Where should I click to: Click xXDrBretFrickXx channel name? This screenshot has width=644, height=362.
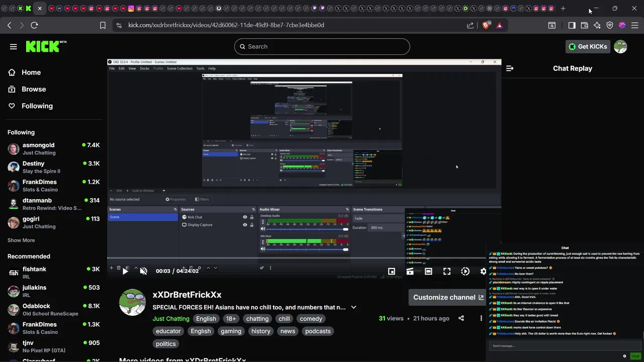click(x=187, y=295)
